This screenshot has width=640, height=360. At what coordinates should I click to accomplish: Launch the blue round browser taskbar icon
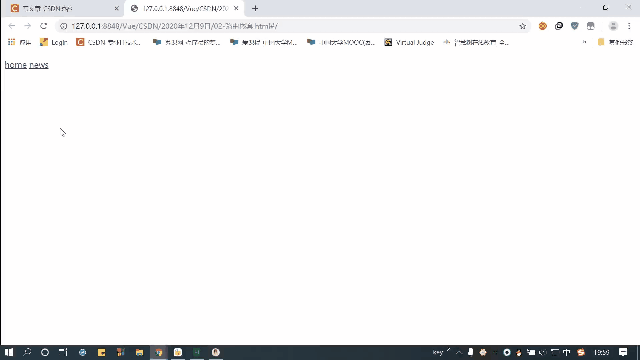point(82,352)
